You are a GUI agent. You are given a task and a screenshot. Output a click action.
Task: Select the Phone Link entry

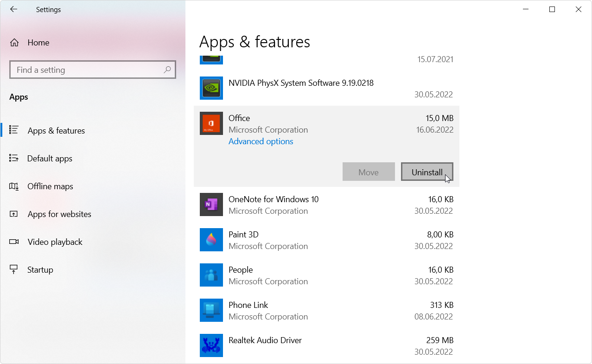[326, 310]
